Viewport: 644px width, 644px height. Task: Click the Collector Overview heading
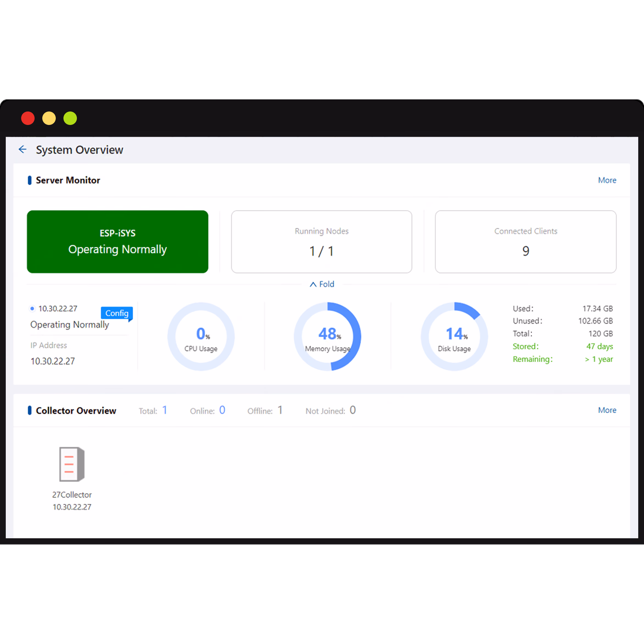pos(76,410)
